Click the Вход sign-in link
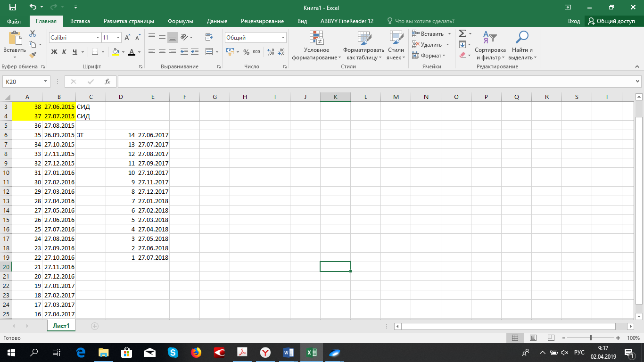 tap(574, 21)
